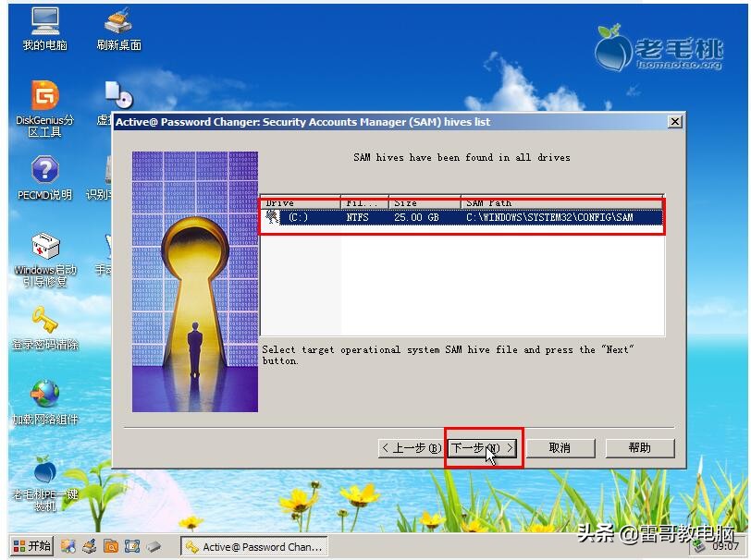The height and width of the screenshot is (560, 751).
Task: Click the gray drive quick-launch icon
Action: coord(154,546)
